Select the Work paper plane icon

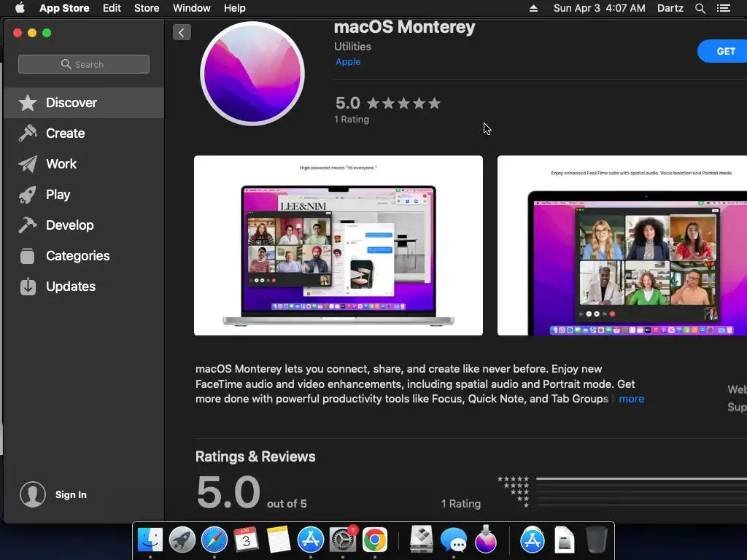pyautogui.click(x=28, y=164)
